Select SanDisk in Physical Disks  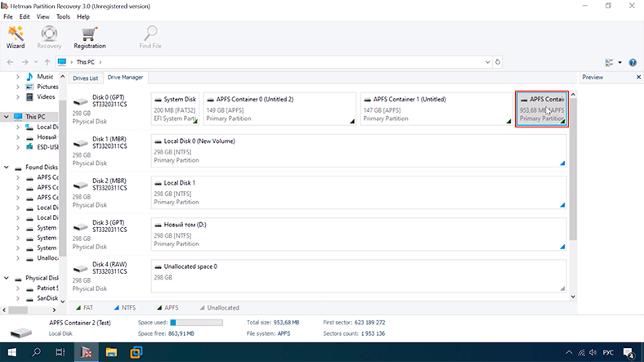(47, 298)
